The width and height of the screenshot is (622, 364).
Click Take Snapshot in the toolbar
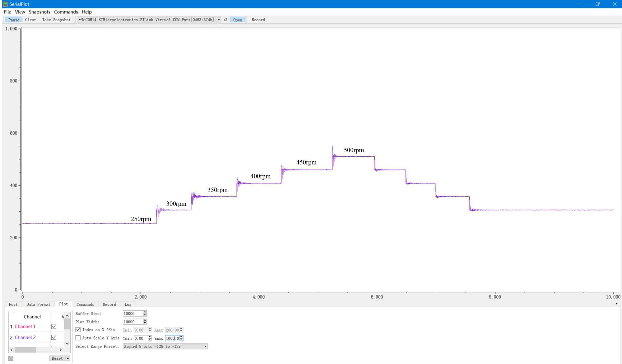56,20
